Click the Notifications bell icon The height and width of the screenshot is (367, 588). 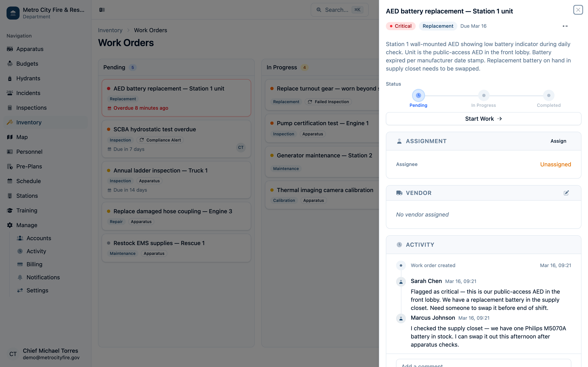pos(20,277)
